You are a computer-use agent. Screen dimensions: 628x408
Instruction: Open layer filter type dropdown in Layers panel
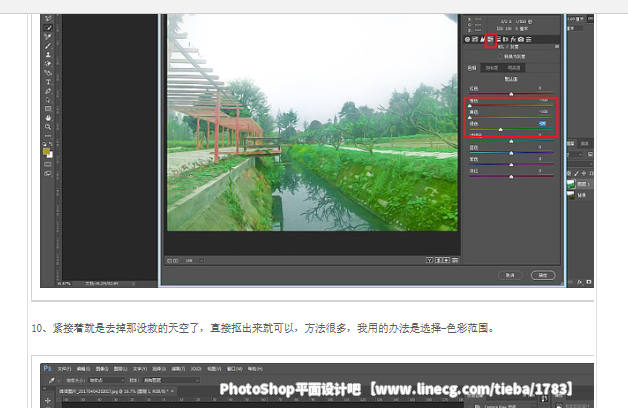click(575, 154)
